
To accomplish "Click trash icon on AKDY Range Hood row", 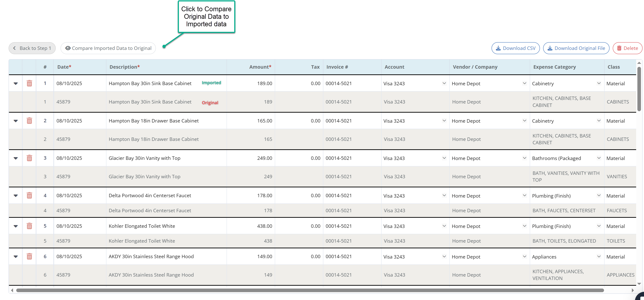I will [x=29, y=256].
